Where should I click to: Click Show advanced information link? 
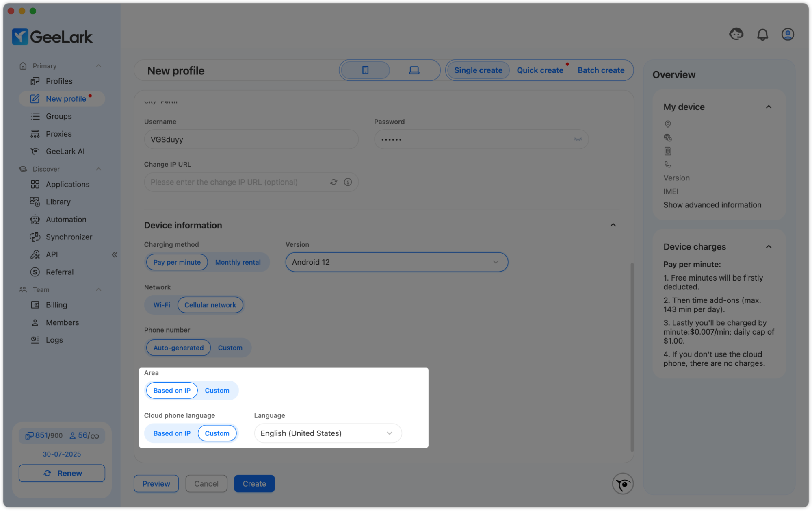pos(712,205)
